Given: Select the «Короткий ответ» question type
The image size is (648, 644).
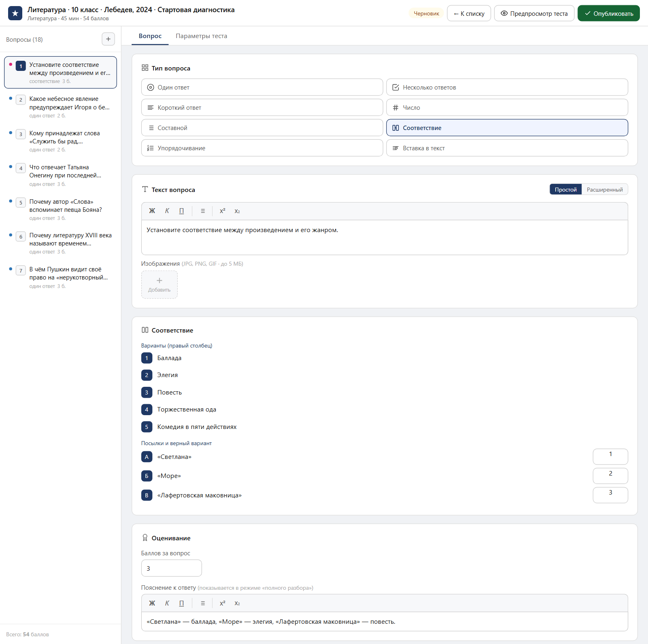Looking at the screenshot, I should point(262,107).
